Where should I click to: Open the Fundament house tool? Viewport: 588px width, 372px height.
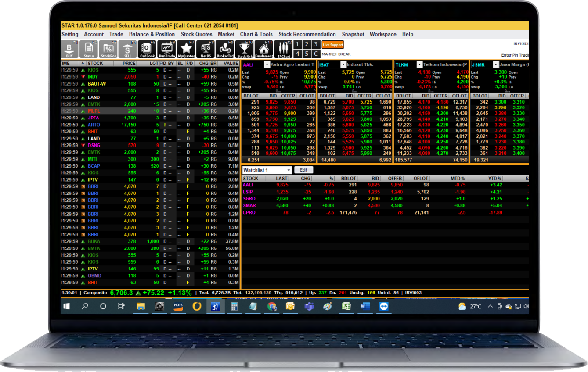tap(264, 50)
